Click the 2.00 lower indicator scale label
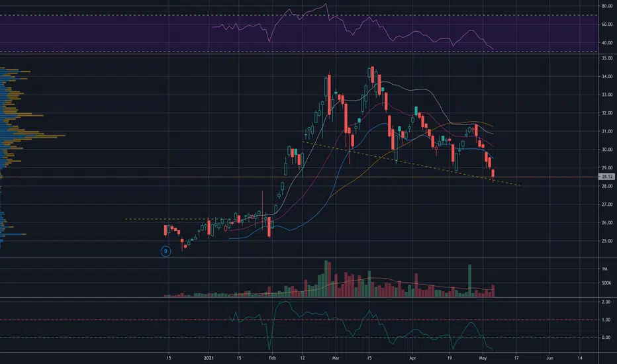This screenshot has width=617, height=364. coord(606,302)
